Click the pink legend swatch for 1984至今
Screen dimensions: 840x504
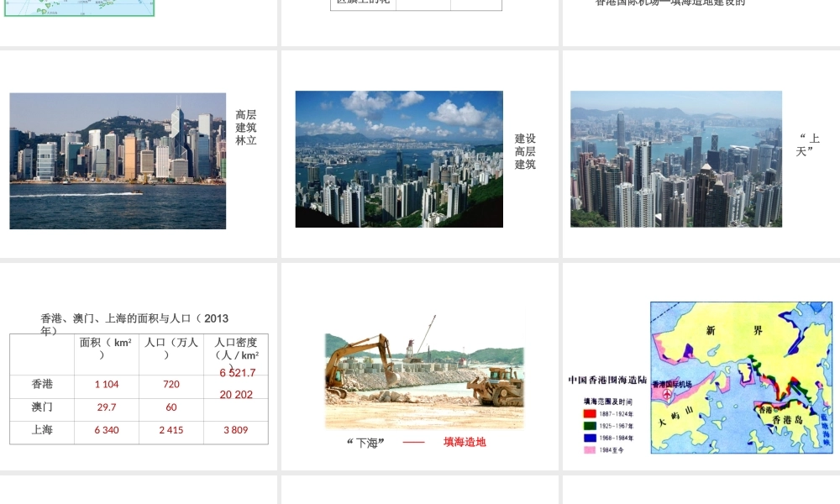click(x=590, y=450)
